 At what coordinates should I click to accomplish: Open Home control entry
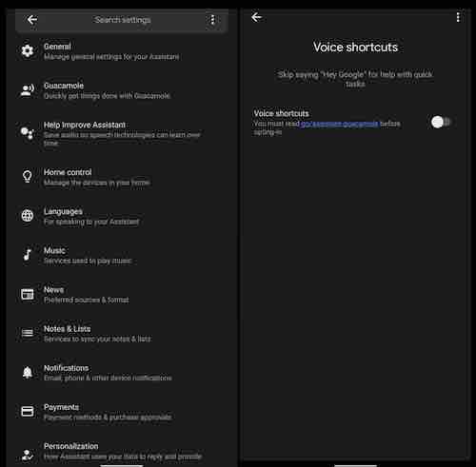tap(122, 177)
